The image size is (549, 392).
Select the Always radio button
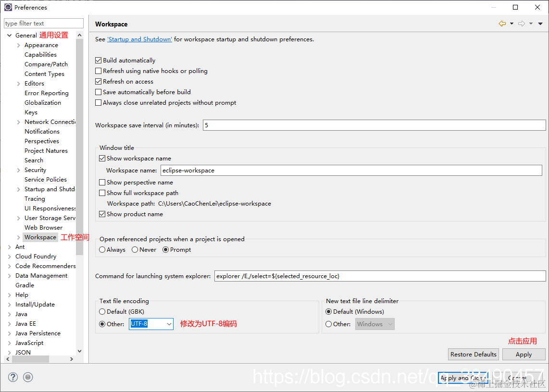102,250
